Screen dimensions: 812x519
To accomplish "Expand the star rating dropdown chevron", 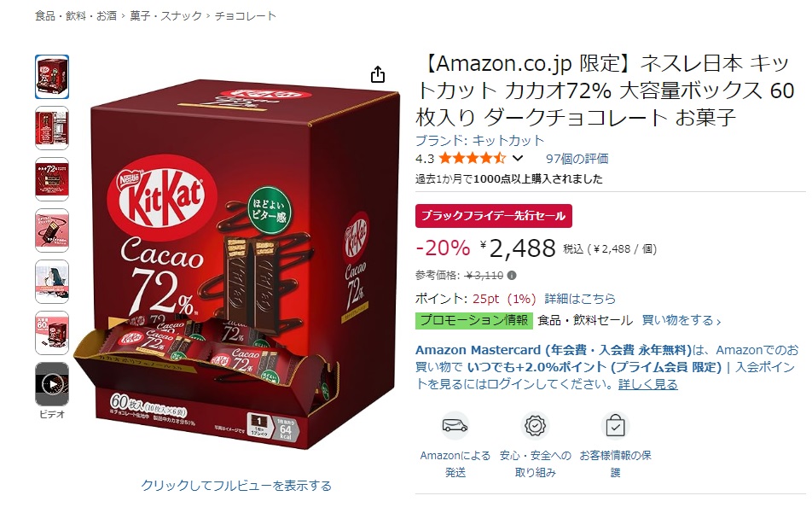I will (518, 158).
